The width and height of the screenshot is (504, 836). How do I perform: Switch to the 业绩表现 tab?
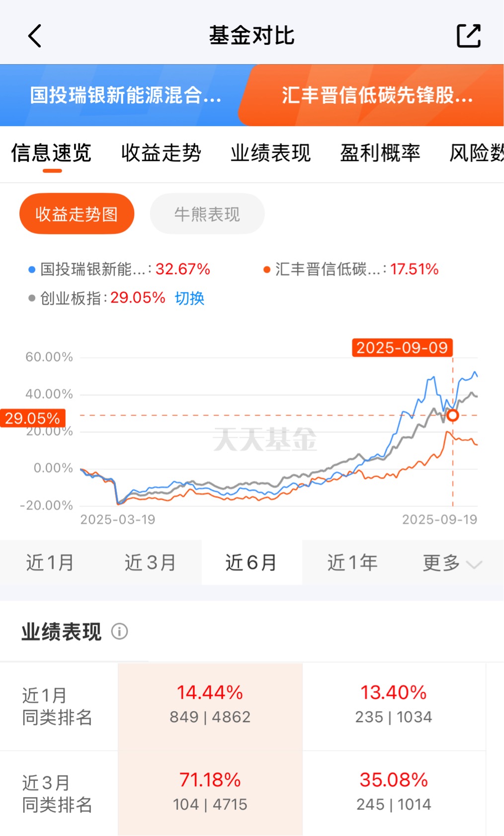click(x=270, y=153)
